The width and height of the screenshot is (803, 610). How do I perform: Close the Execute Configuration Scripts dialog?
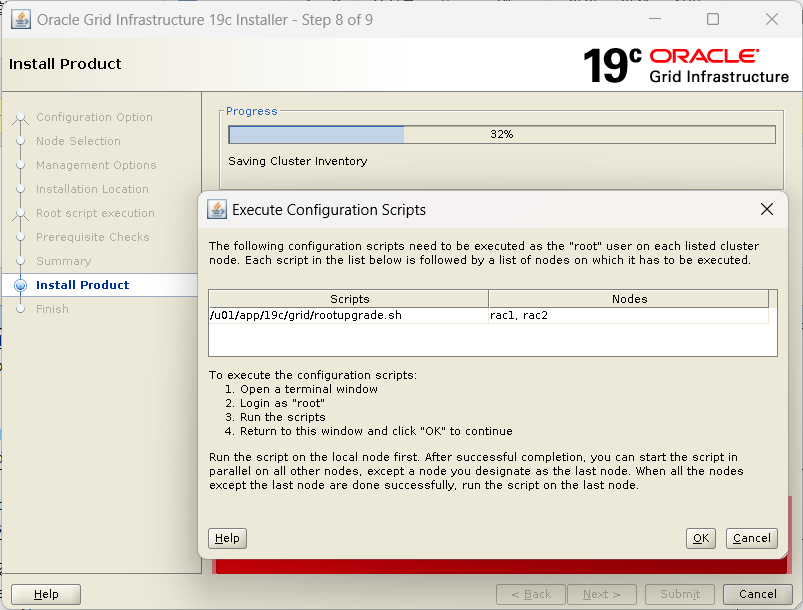click(x=767, y=209)
